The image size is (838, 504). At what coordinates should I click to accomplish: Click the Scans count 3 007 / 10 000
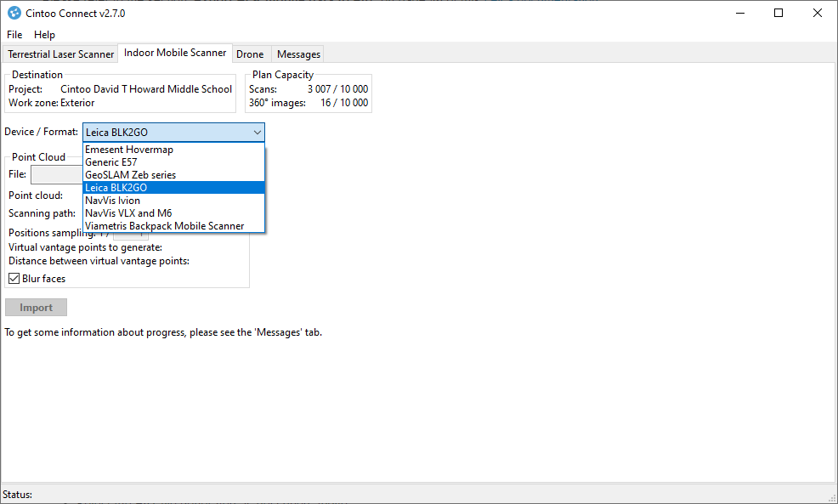pyautogui.click(x=337, y=89)
